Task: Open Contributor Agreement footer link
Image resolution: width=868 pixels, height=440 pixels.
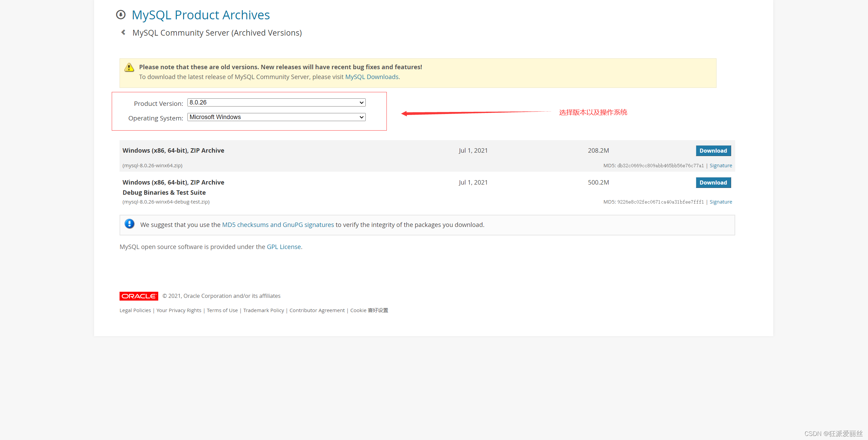Action: pos(317,310)
